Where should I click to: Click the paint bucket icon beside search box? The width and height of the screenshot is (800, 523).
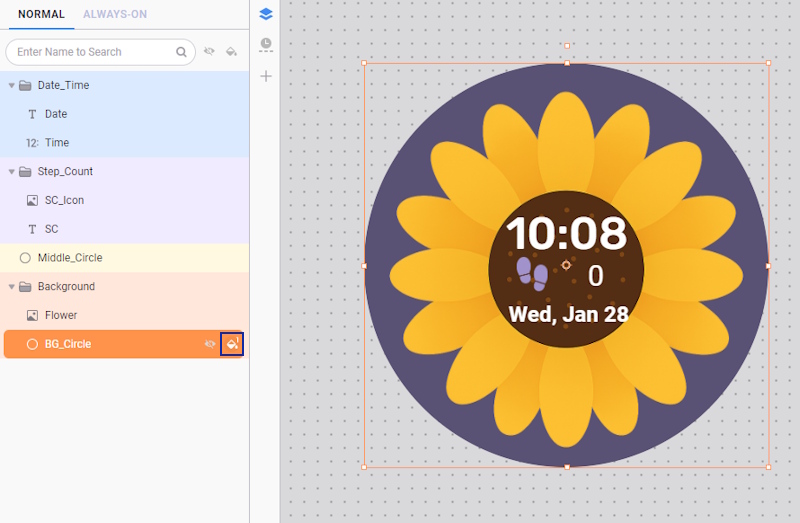coord(231,52)
